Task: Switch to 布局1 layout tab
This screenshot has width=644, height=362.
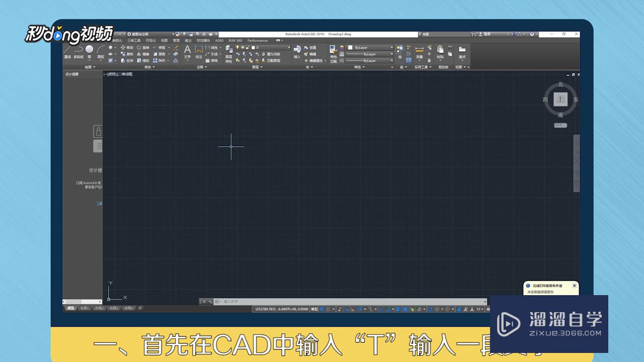Action: coord(85,308)
